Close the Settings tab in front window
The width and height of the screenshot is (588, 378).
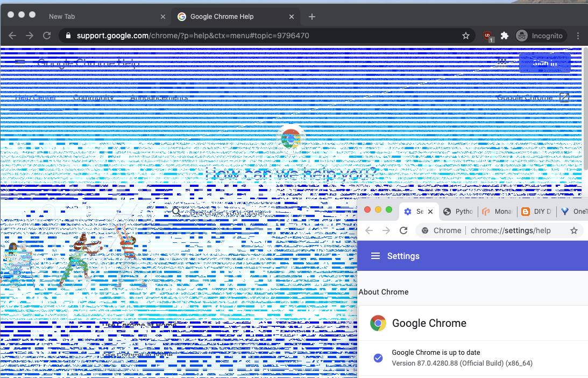pyautogui.click(x=430, y=211)
